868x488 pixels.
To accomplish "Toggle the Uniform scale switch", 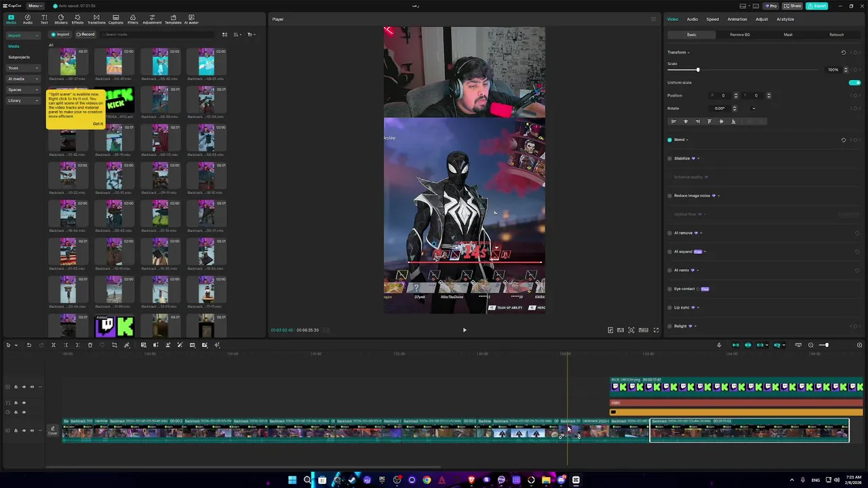I will [854, 83].
